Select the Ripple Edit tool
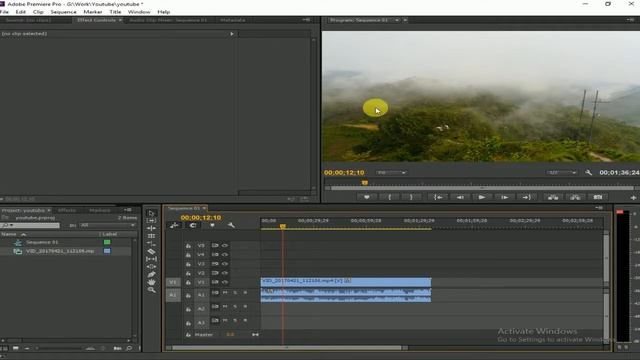Viewport: 640px width, 360px height. [151, 228]
